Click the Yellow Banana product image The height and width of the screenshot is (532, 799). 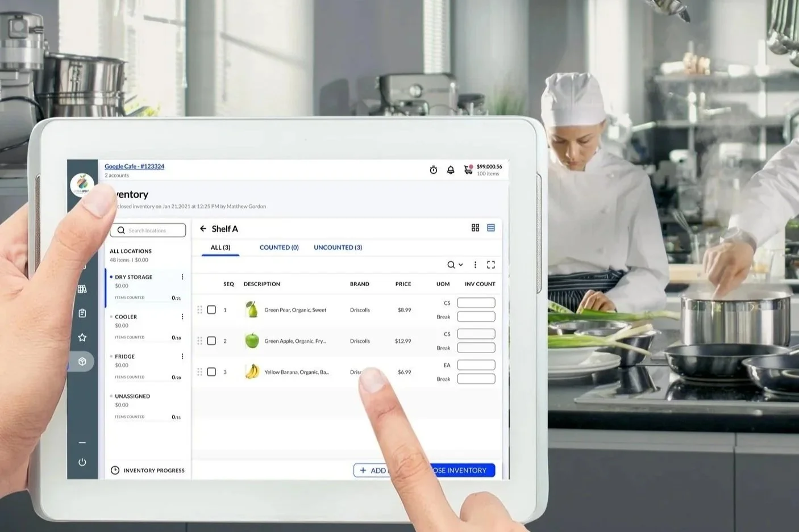point(252,372)
